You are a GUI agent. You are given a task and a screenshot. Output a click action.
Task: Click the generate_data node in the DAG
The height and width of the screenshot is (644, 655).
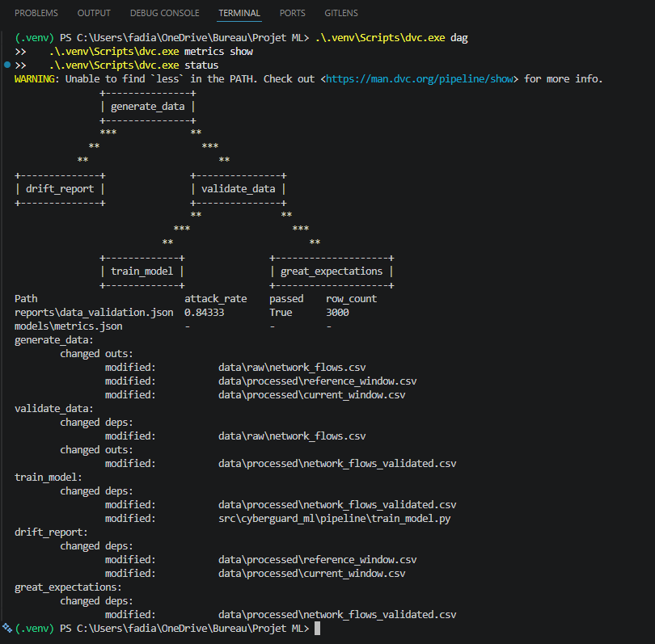coord(148,107)
